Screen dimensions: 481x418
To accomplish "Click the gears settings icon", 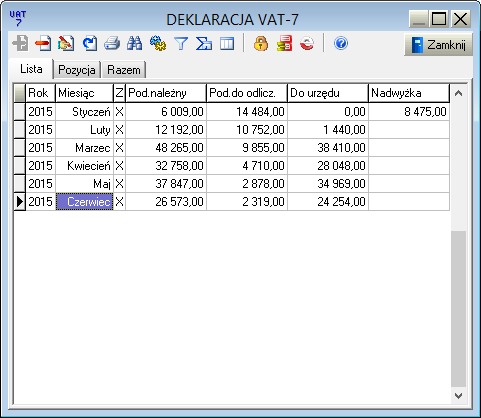I will (158, 44).
